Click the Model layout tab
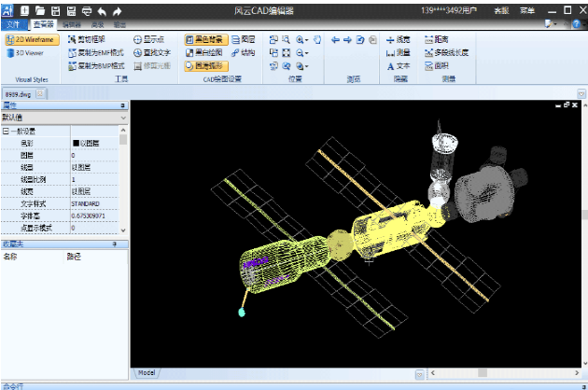Image resolution: width=588 pixels, height=390 pixels. [147, 372]
